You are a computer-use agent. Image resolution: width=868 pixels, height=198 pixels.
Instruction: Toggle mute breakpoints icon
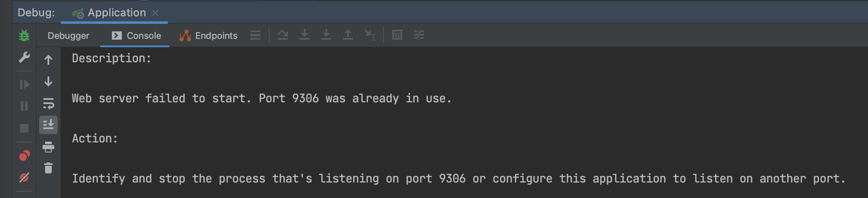(24, 178)
